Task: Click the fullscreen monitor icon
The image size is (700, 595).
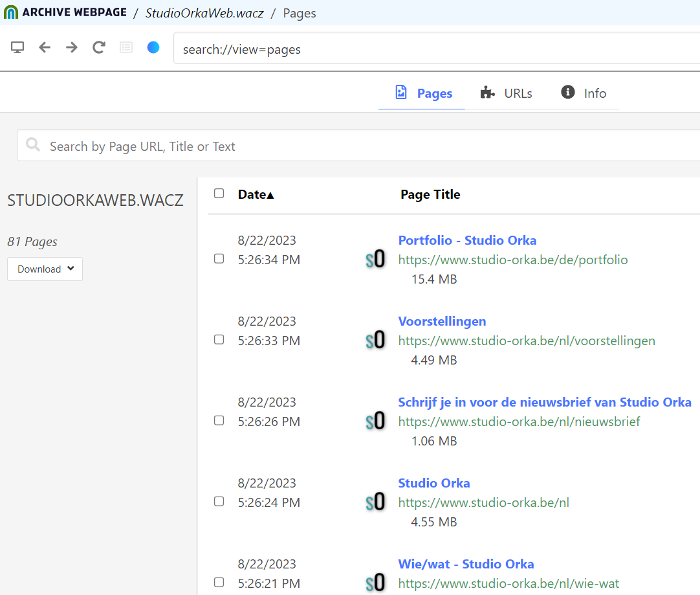Action: [x=17, y=47]
